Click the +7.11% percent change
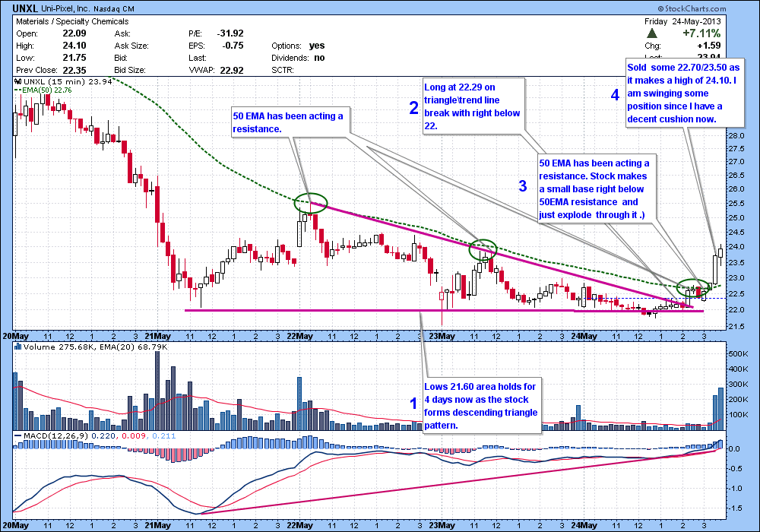The width and height of the screenshot is (760, 532). [x=701, y=33]
